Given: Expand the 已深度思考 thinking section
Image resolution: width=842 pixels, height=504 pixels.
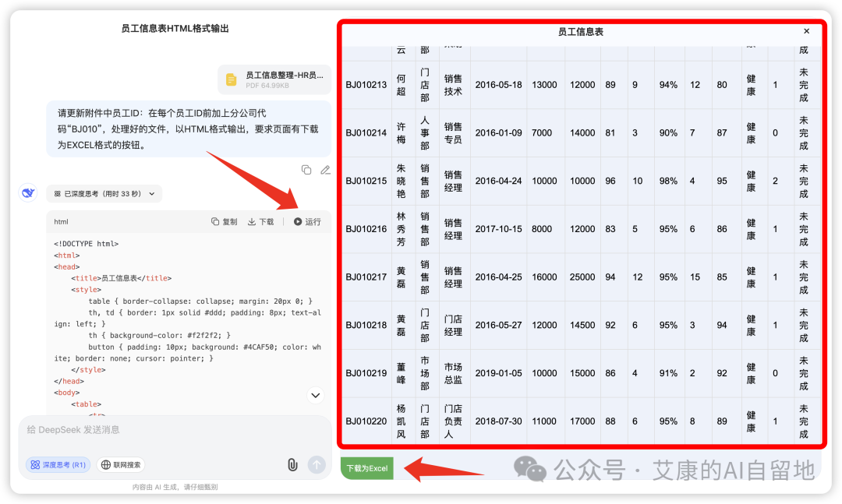Looking at the screenshot, I should pos(104,194).
